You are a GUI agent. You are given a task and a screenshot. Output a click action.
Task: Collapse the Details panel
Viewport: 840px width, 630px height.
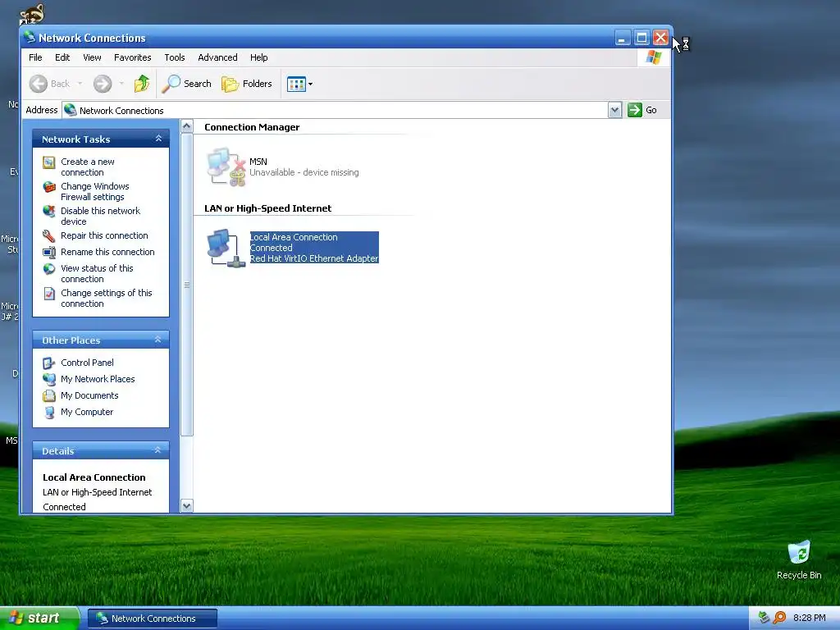158,450
